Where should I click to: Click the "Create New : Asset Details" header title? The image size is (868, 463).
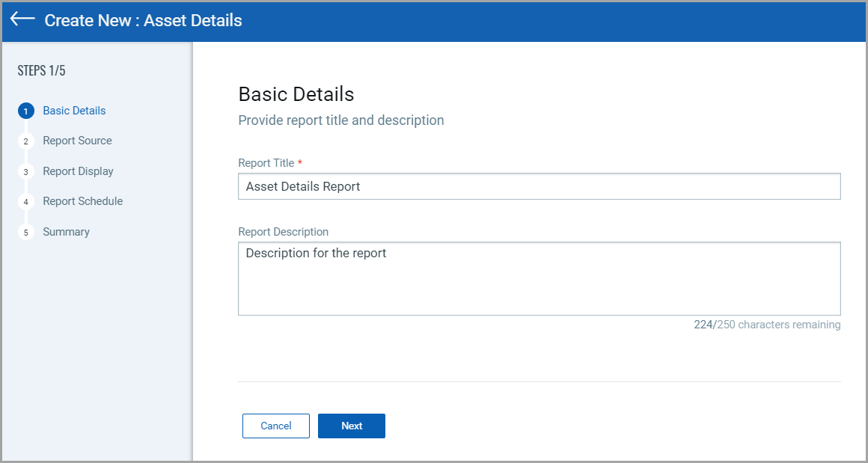[x=143, y=20]
